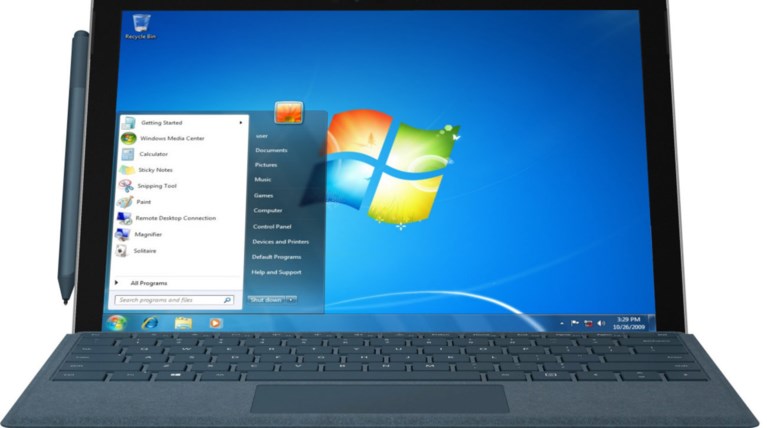767x428 pixels.
Task: Open the Magnifier icon
Action: pos(122,235)
